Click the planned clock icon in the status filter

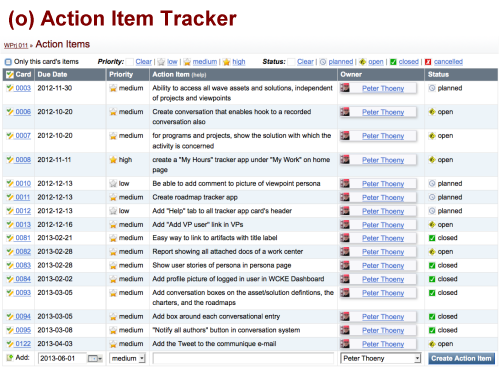point(323,62)
